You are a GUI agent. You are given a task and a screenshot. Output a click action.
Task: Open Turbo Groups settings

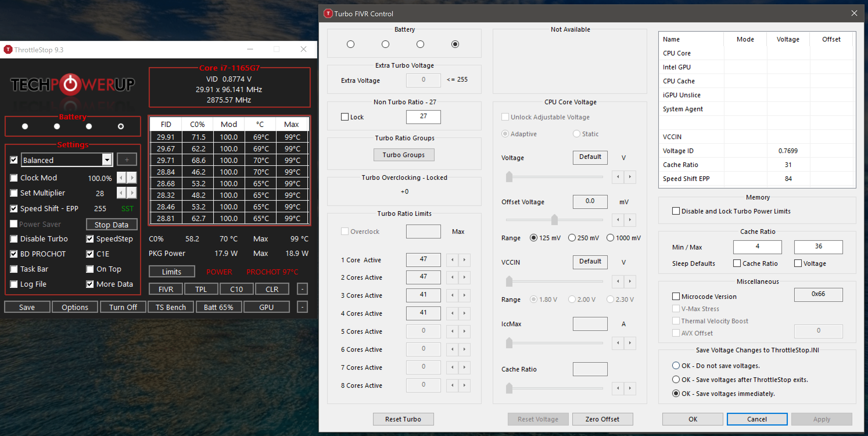coord(404,155)
